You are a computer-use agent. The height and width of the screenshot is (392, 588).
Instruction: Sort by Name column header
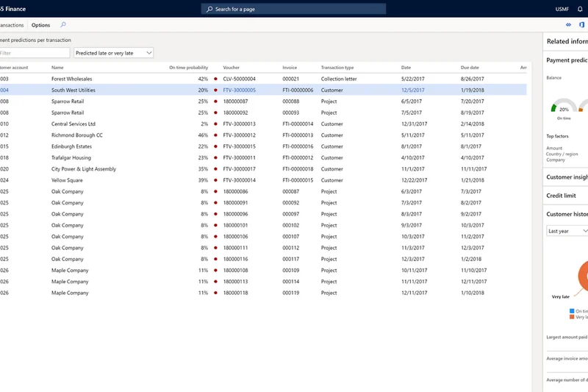(x=57, y=68)
